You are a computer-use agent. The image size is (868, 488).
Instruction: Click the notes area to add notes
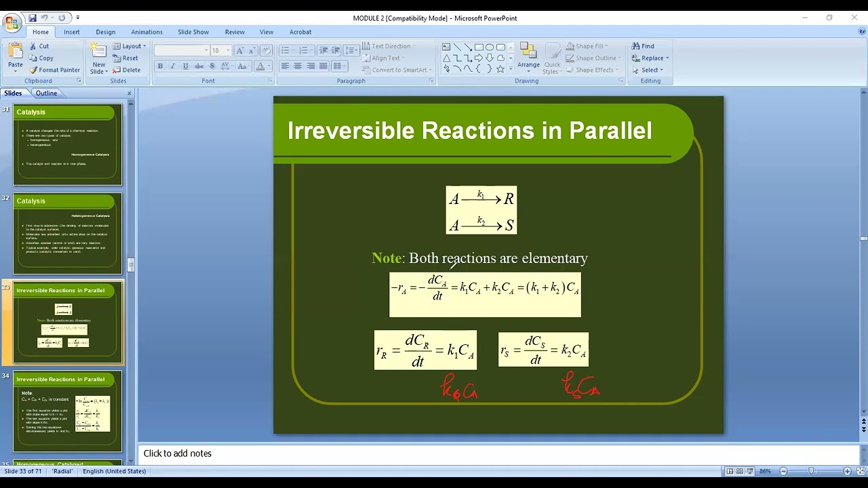(498, 453)
